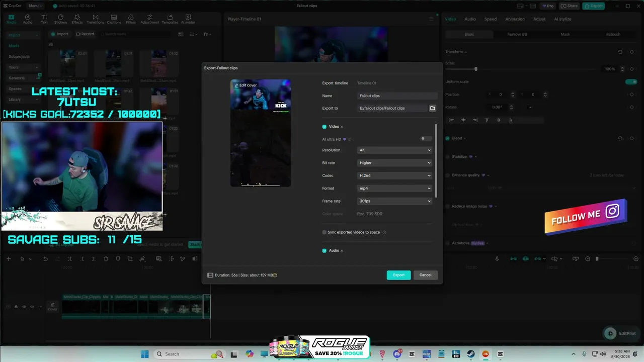Click Edit cover on the export preview
Viewport: 644px width, 362px height.
(246, 85)
